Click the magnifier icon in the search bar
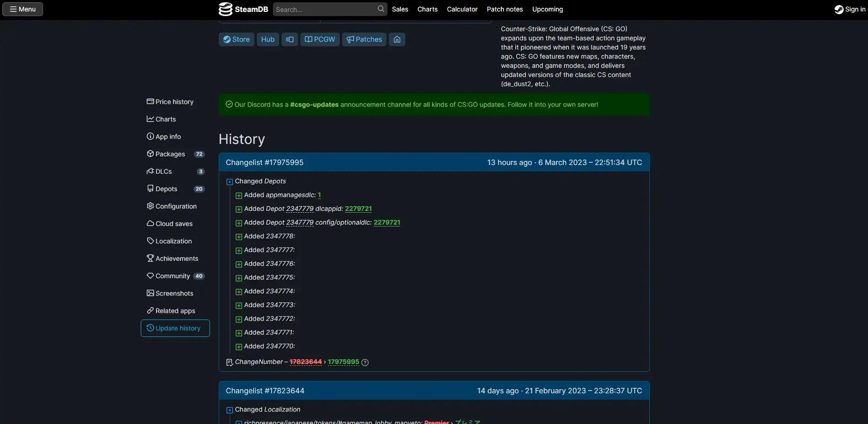 380,9
